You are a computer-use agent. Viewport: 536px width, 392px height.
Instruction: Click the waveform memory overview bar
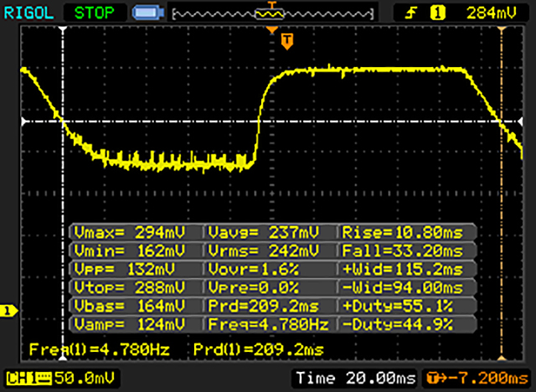click(x=270, y=13)
